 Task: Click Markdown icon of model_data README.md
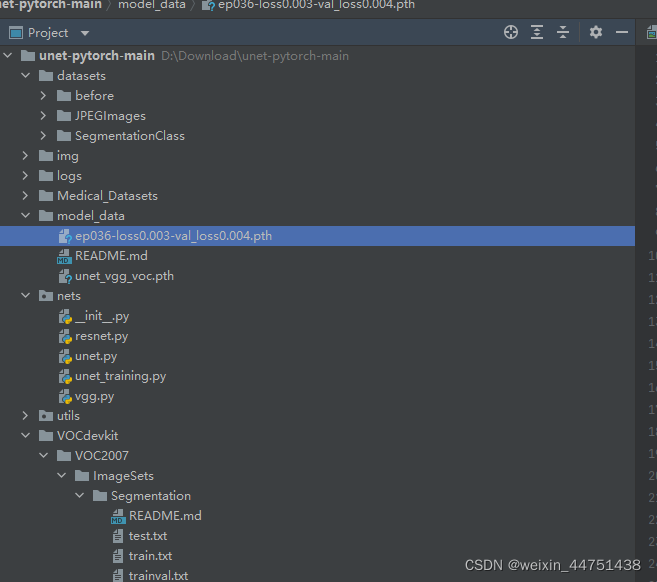[x=64, y=256]
